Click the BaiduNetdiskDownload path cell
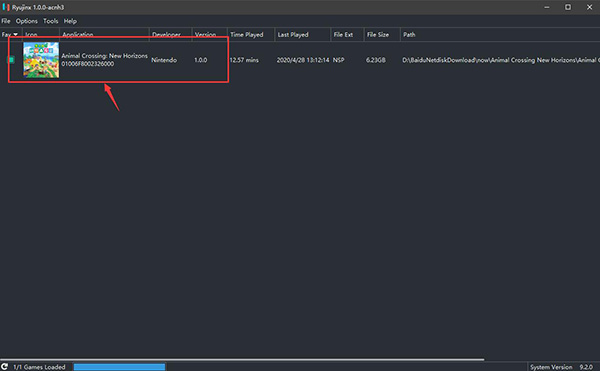 (501, 60)
